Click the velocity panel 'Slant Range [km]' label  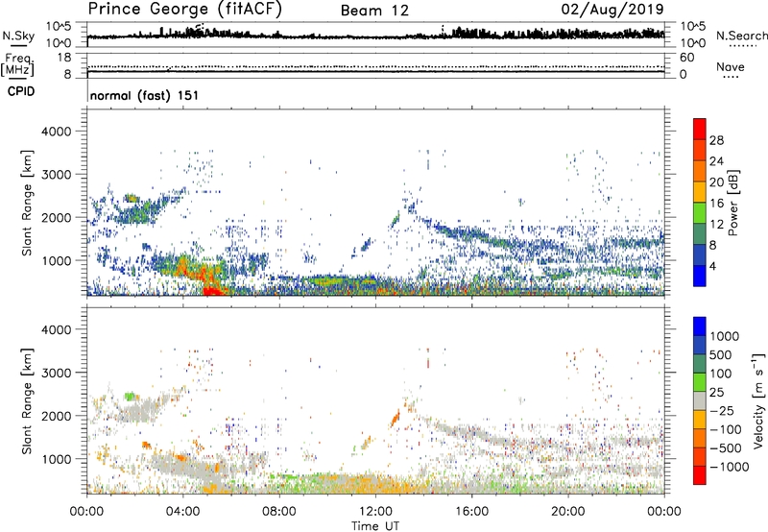point(27,400)
